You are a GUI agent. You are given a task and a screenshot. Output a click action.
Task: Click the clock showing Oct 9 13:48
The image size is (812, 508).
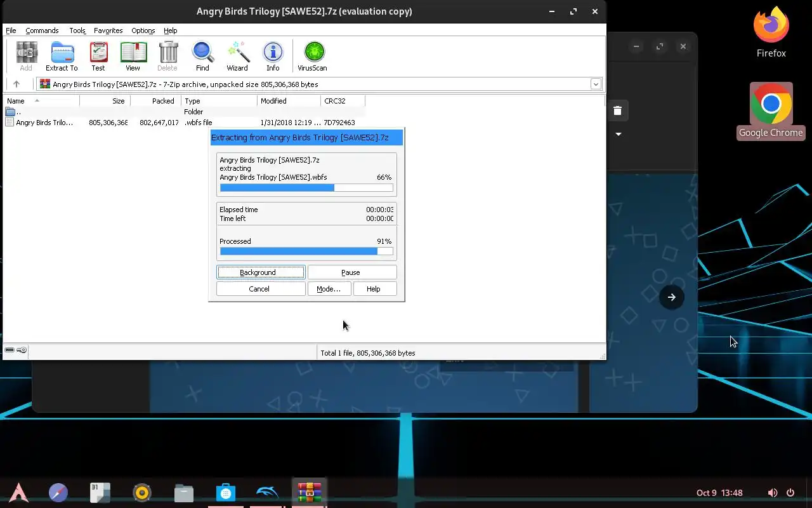click(x=719, y=493)
